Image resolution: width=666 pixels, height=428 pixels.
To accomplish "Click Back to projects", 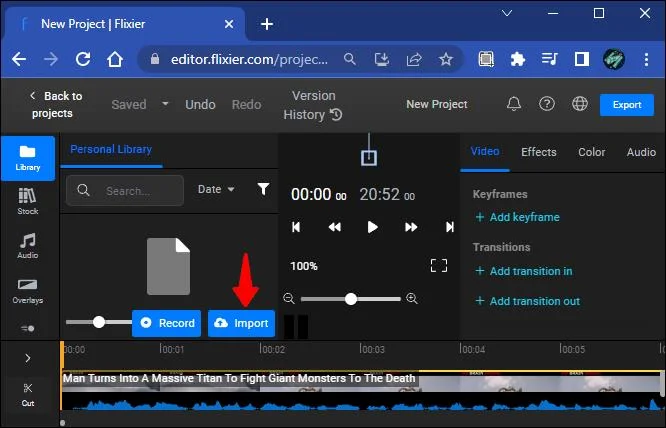I will click(55, 104).
